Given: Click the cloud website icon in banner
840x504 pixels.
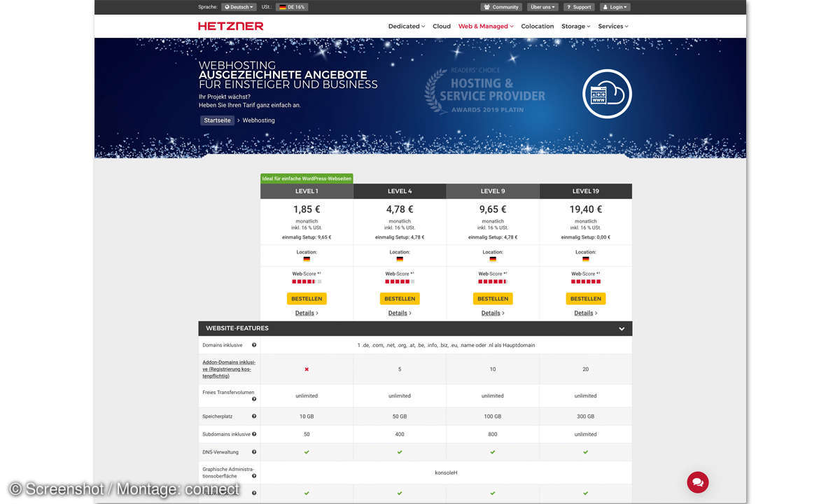Looking at the screenshot, I should [x=606, y=94].
